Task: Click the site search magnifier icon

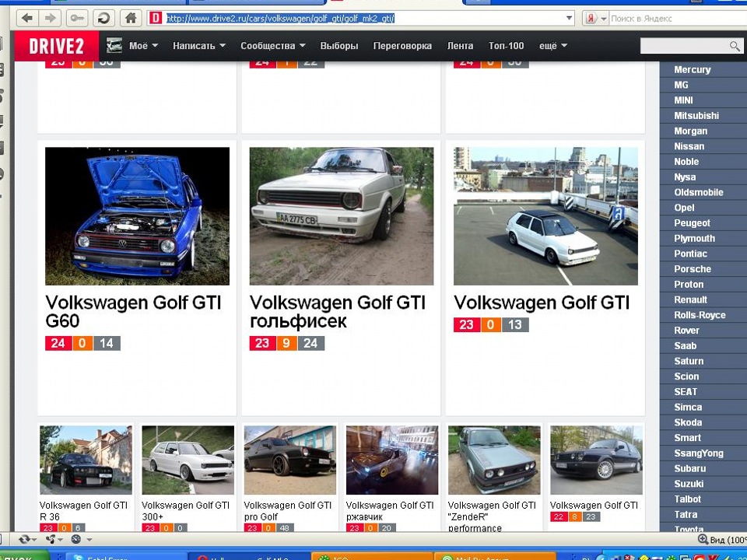Action: (x=735, y=46)
